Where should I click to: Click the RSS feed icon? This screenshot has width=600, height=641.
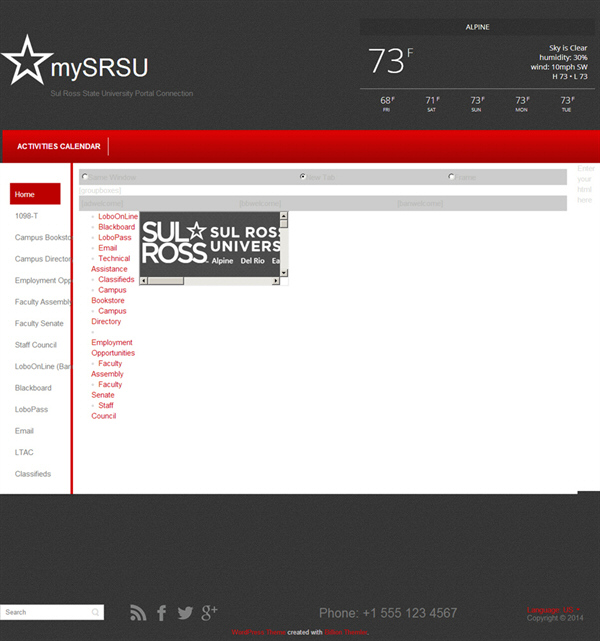138,613
